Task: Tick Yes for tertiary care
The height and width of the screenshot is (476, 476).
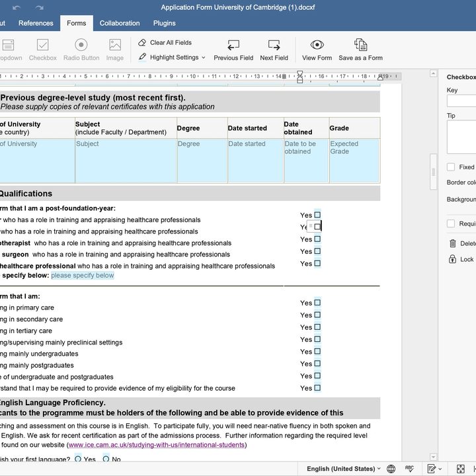Action: (317, 327)
